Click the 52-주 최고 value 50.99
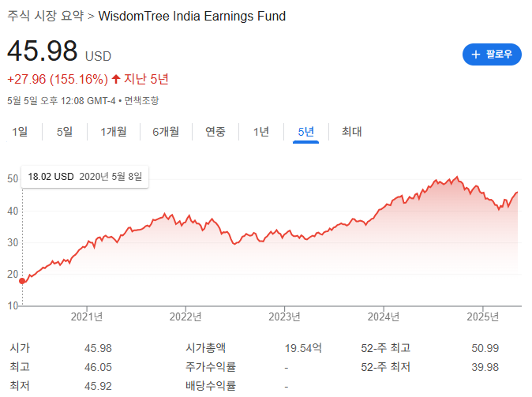Viewport: 532px width, 397px height. coord(485,348)
